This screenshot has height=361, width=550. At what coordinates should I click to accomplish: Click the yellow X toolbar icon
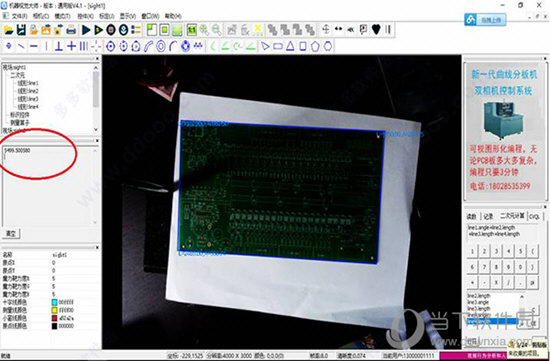[x=258, y=30]
